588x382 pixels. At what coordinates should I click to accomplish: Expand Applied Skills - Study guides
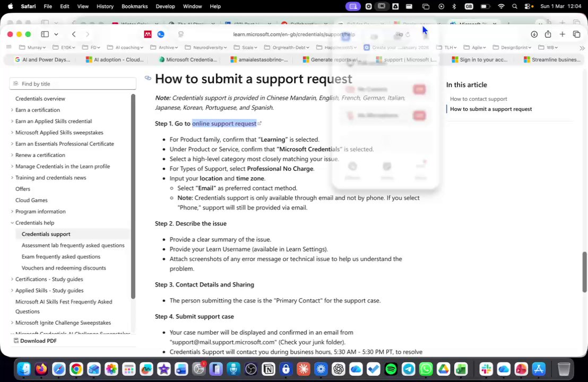tap(49, 290)
